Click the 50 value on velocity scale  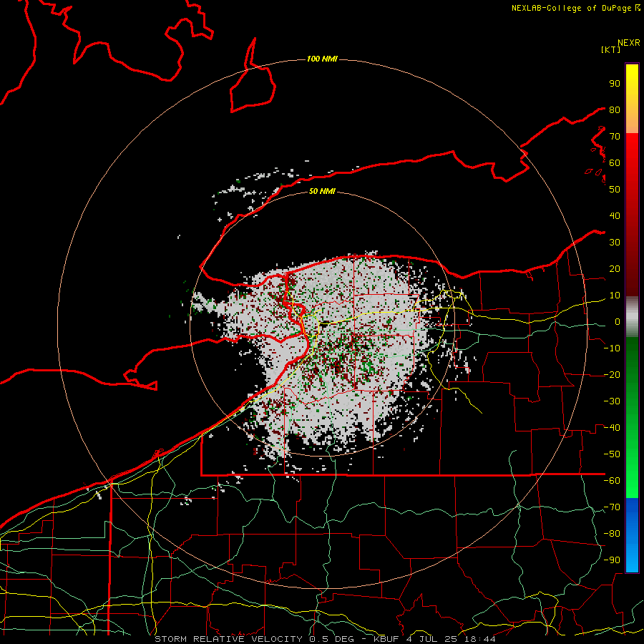(615, 190)
